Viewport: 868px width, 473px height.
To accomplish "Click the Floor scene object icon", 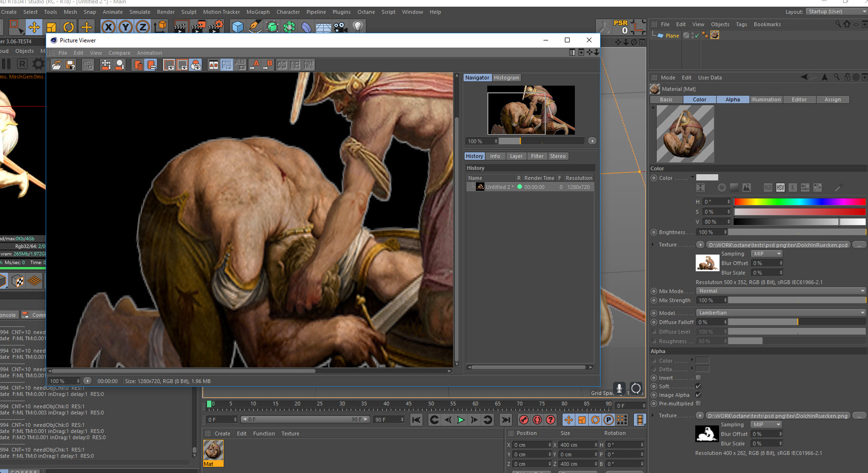I will (x=324, y=28).
